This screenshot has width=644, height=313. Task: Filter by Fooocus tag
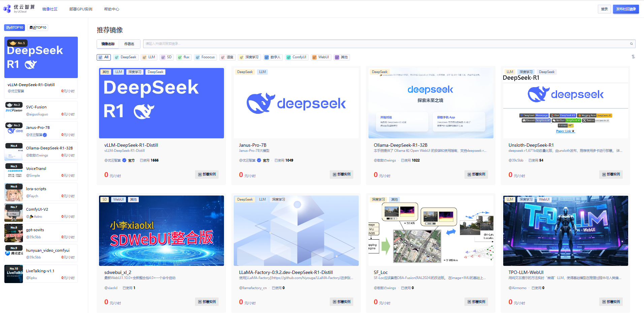pos(205,57)
